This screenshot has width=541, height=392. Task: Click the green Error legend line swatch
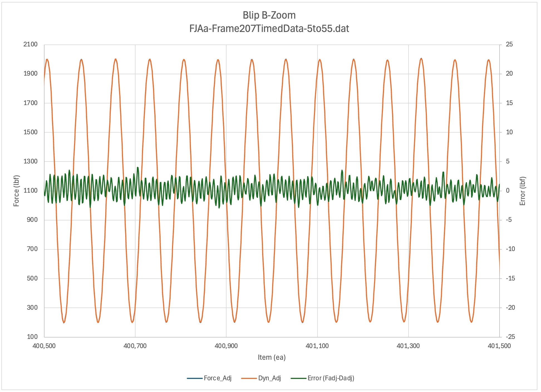[x=298, y=378]
